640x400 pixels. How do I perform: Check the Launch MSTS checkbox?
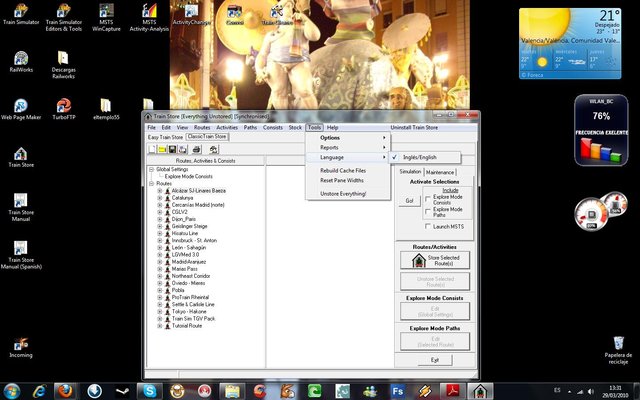click(428, 228)
